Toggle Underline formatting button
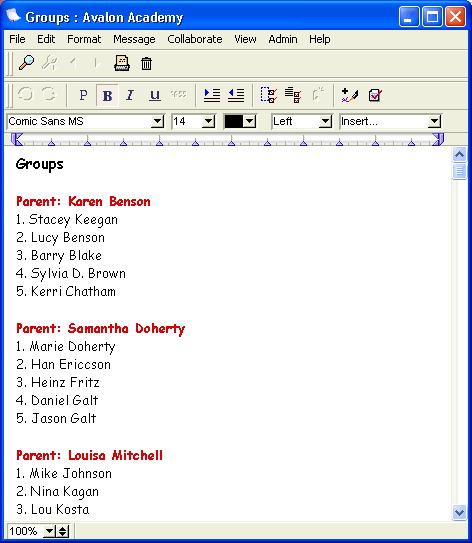 pyautogui.click(x=155, y=95)
